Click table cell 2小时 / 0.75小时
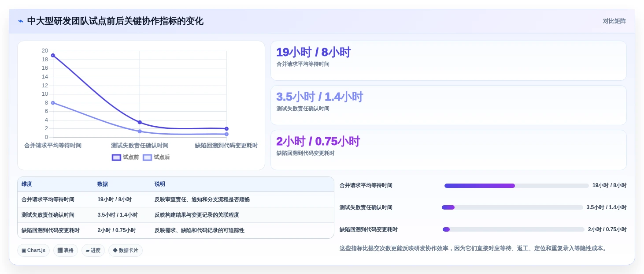 (117, 230)
